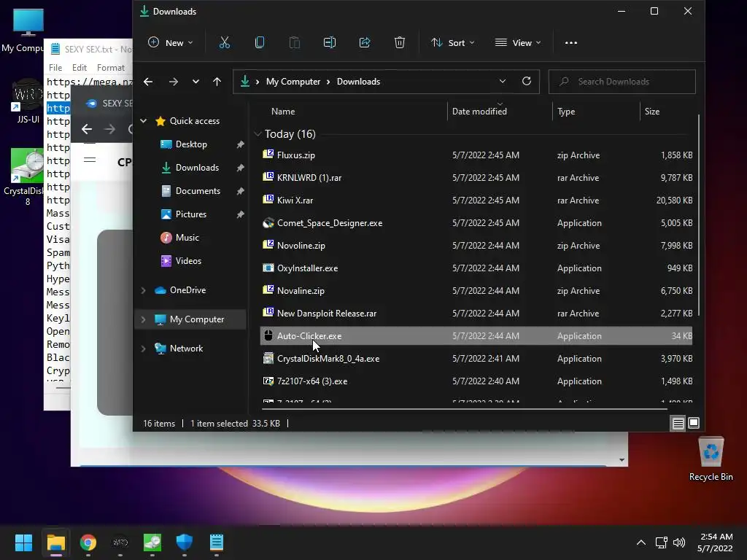This screenshot has width=747, height=560.
Task: Open Start menu from taskbar
Action: click(x=23, y=542)
